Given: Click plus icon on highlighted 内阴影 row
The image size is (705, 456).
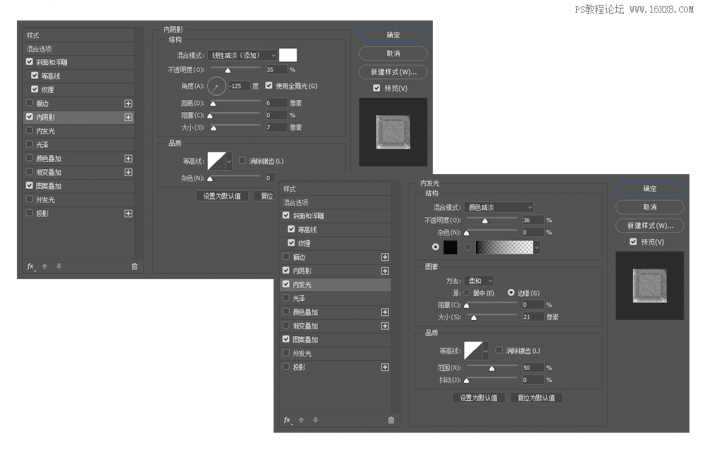Looking at the screenshot, I should coord(128,117).
